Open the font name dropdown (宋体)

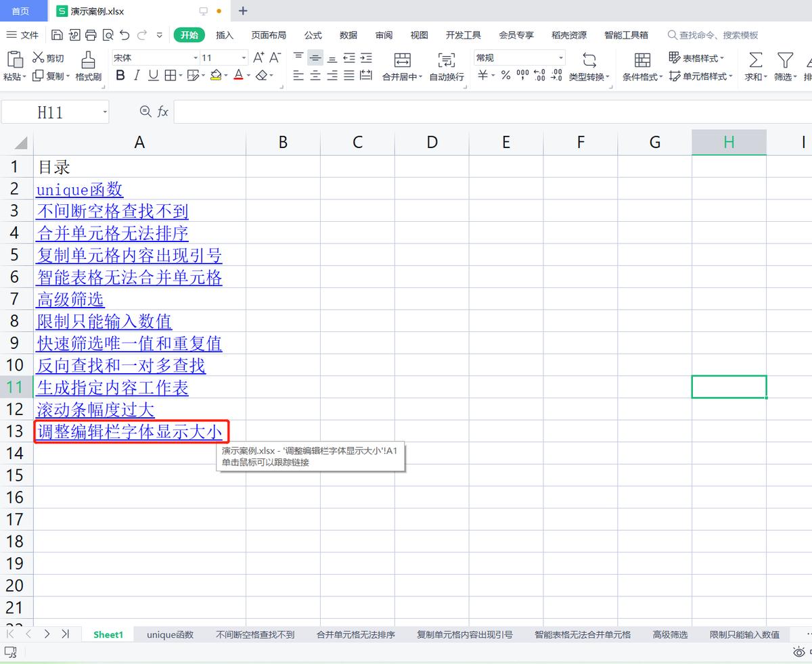(196, 58)
